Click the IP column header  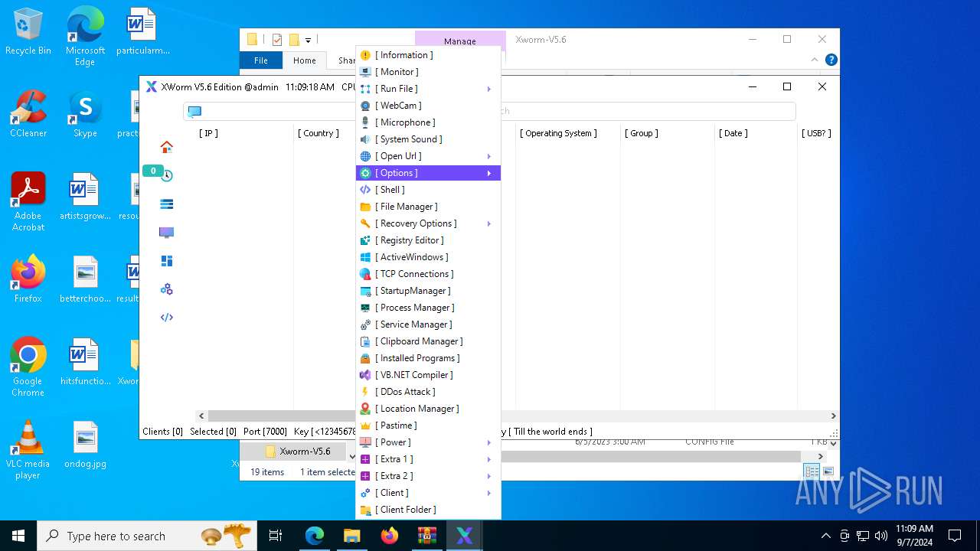pyautogui.click(x=208, y=133)
